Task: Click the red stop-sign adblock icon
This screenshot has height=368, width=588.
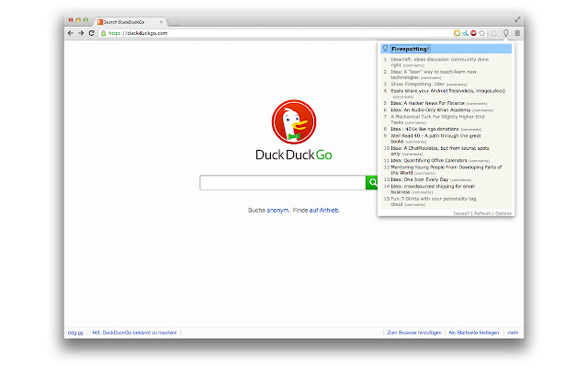Action: point(473,33)
